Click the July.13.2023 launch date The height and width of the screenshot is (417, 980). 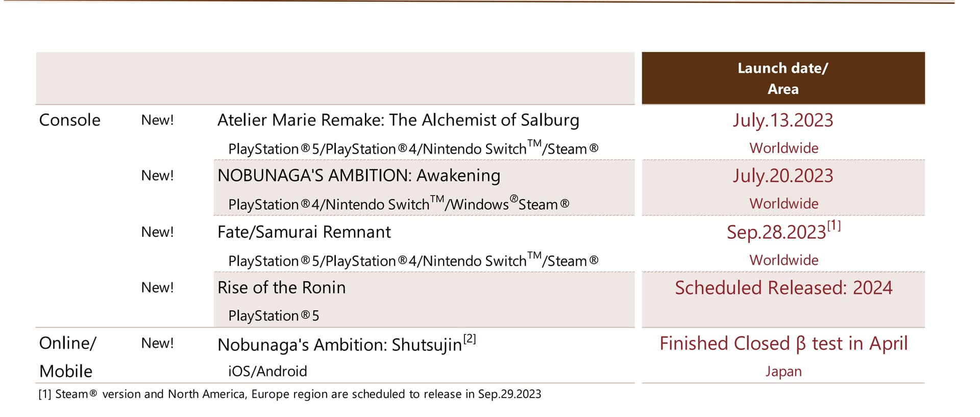783,120
